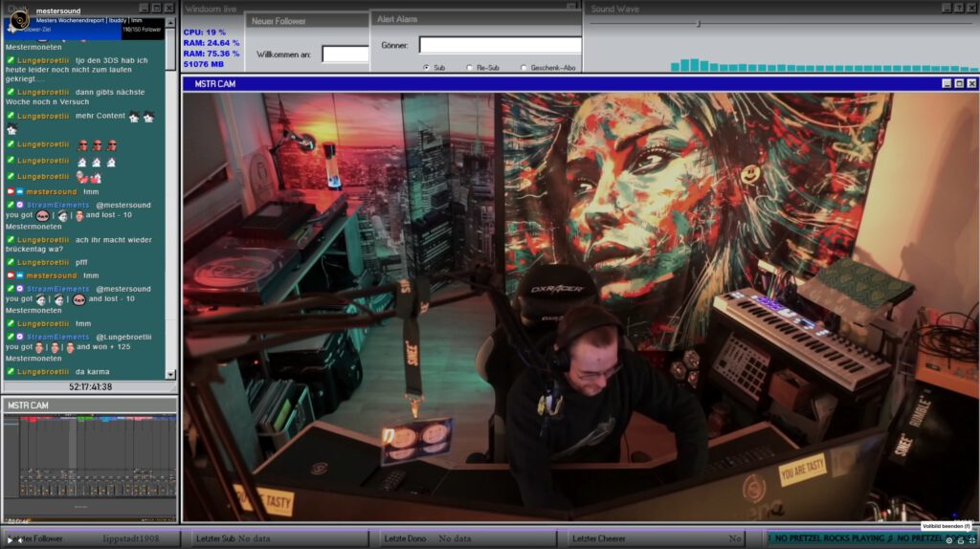The width and height of the screenshot is (980, 549).
Task: Close the large MSTR CAM window
Action: point(972,84)
